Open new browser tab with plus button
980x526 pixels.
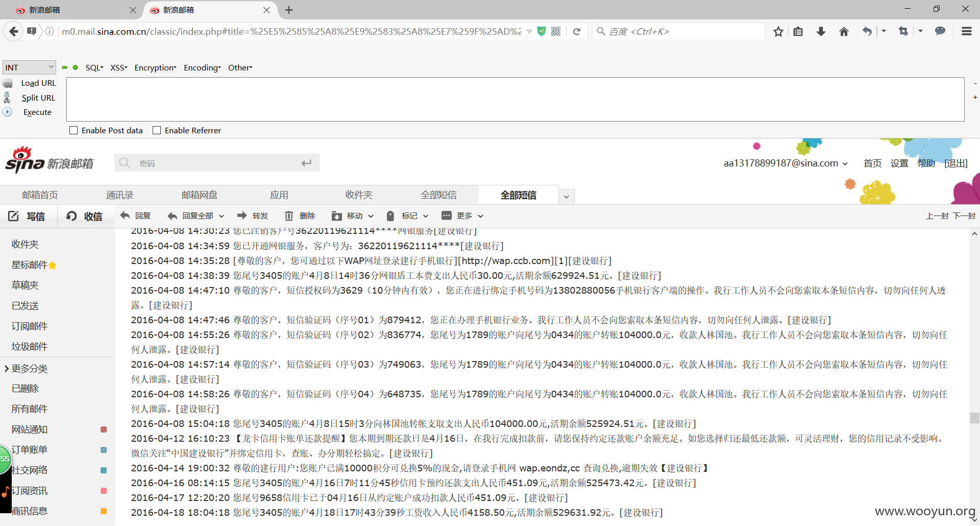click(x=289, y=10)
